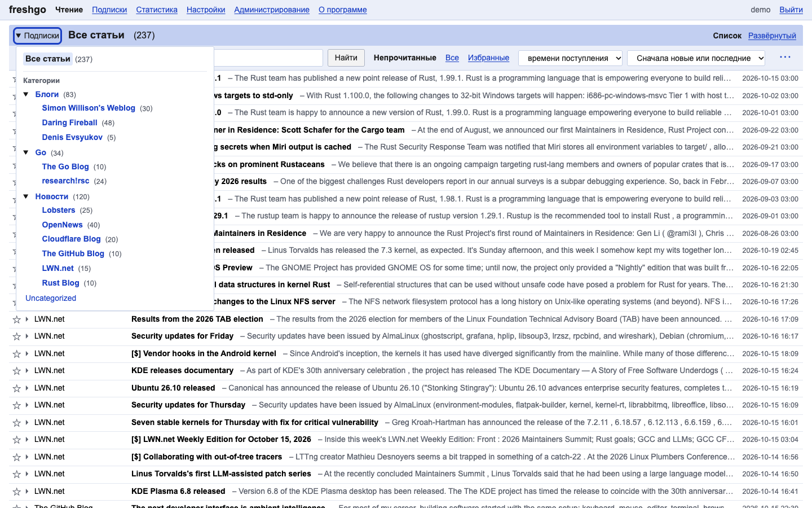Expand the "Results from the 2026 TAB election" row arrow
Screen dimensions: 812x508
27,319
